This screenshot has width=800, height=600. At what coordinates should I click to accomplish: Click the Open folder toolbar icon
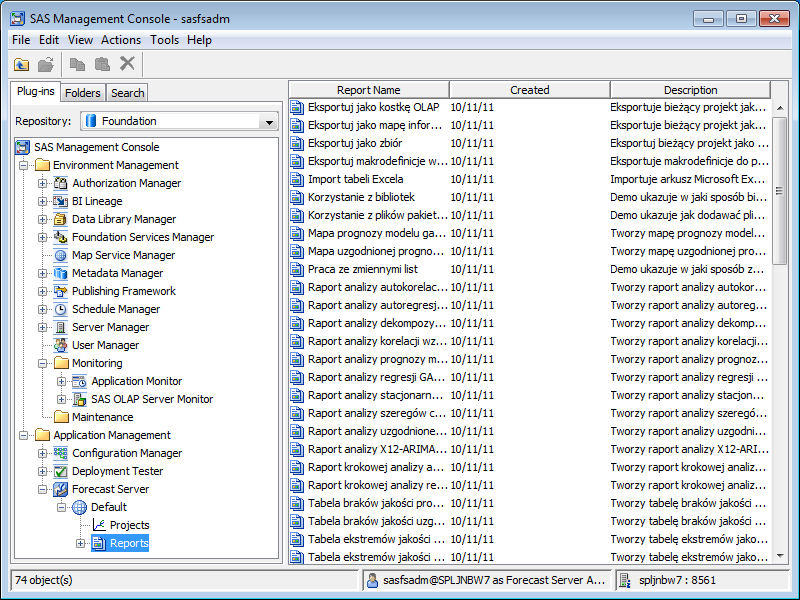point(46,64)
